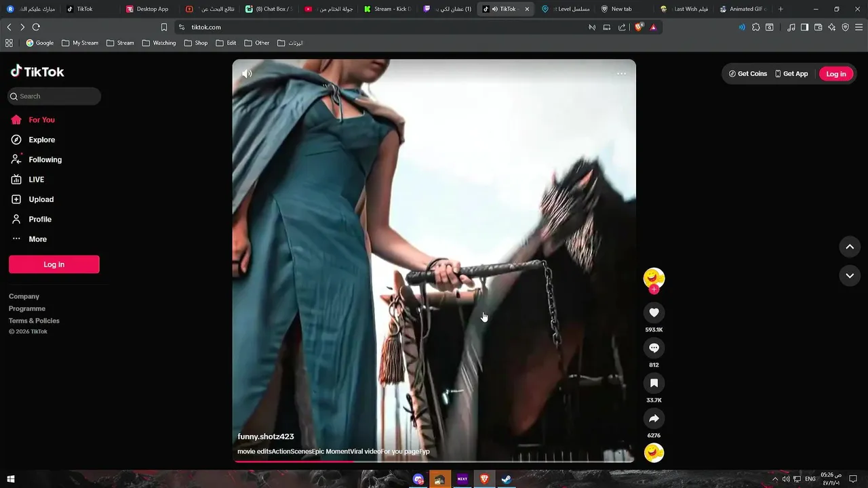Open the browser hamburger menu

tap(859, 27)
